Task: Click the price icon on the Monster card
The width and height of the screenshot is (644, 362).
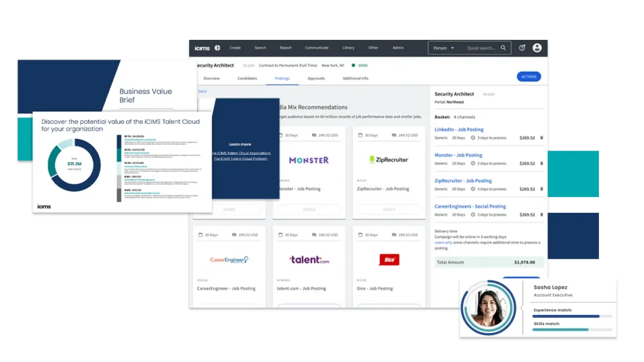Action: (x=314, y=135)
